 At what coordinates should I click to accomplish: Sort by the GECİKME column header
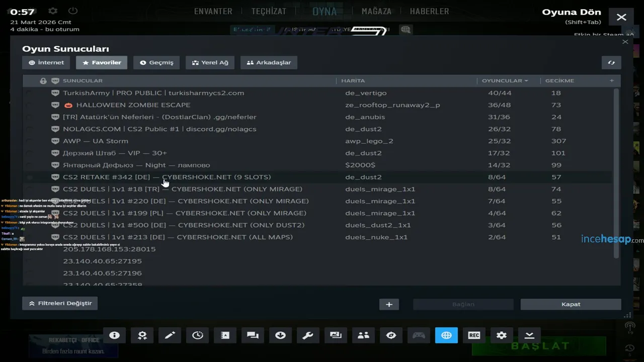click(559, 80)
